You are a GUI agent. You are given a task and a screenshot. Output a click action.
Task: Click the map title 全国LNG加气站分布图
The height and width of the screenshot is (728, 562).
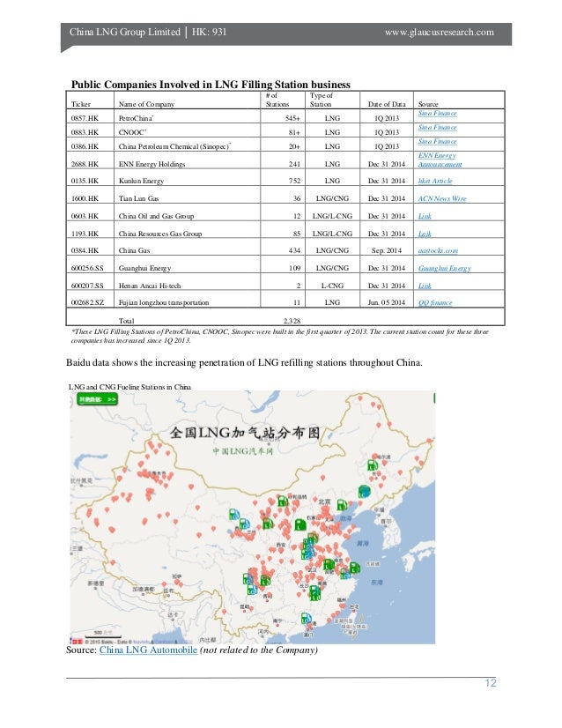pyautogui.click(x=245, y=433)
